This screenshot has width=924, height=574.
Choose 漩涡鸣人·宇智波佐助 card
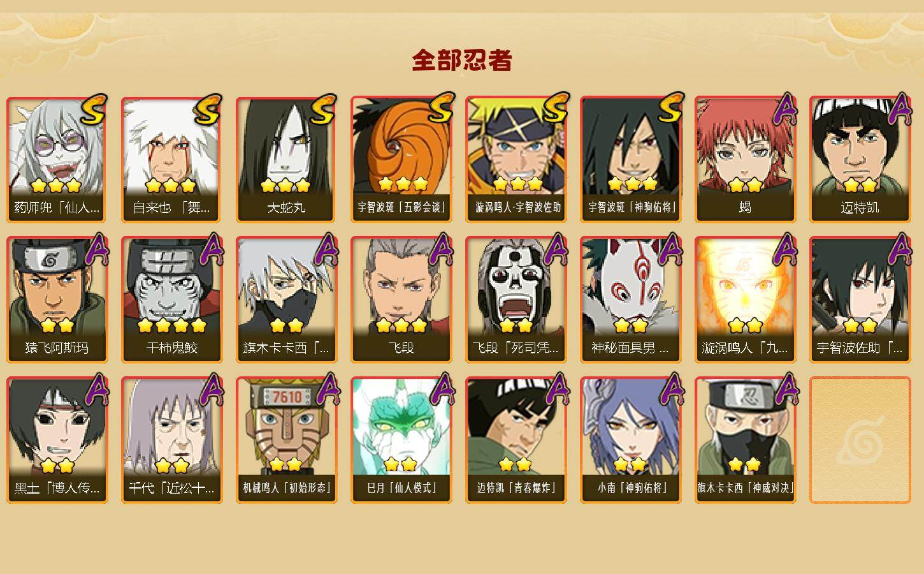(516, 159)
